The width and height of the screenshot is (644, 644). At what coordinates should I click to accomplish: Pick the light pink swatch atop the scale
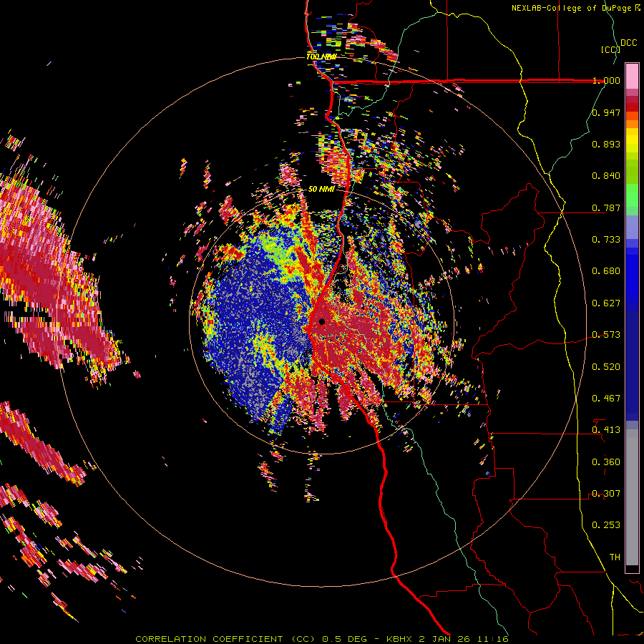[632, 77]
